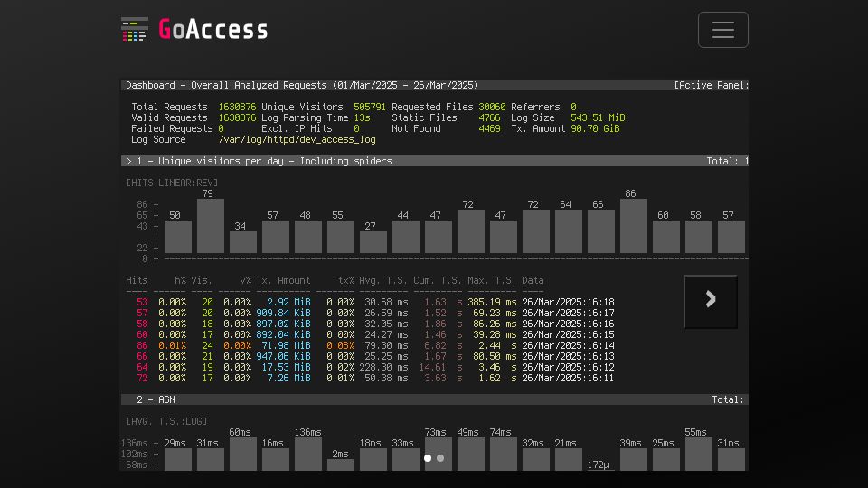
Task: Click the Tx. Amount value 90.70 GiB
Action: 595,128
